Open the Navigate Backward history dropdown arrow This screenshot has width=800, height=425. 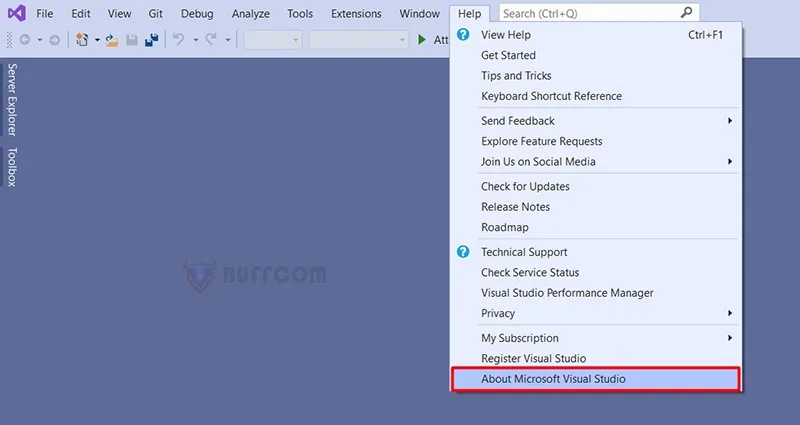(39, 40)
